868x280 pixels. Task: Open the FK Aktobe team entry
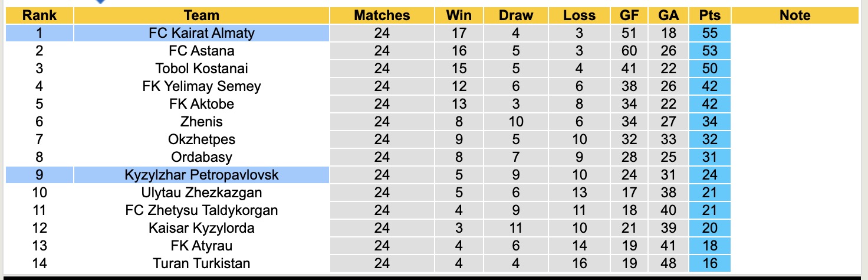201,104
